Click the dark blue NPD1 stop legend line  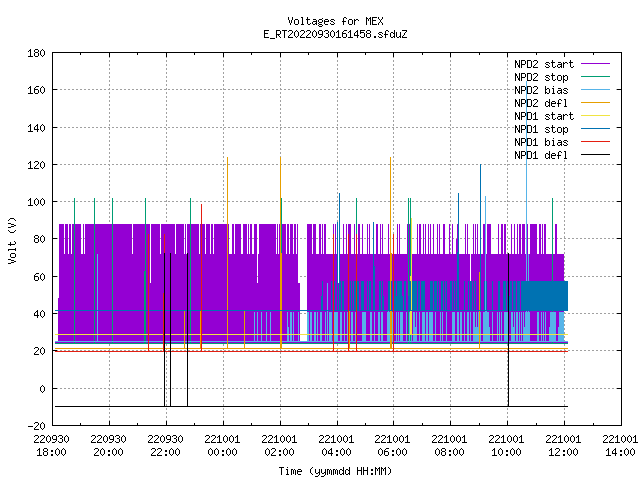(596, 129)
